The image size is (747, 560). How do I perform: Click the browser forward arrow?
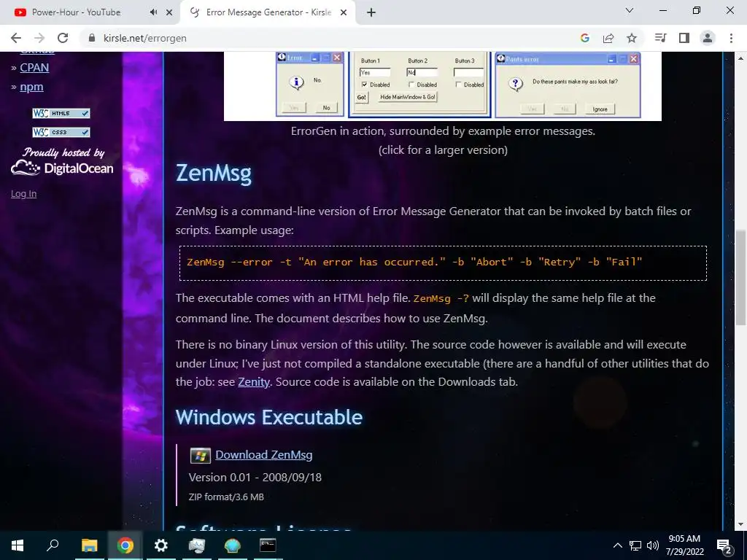coord(39,38)
